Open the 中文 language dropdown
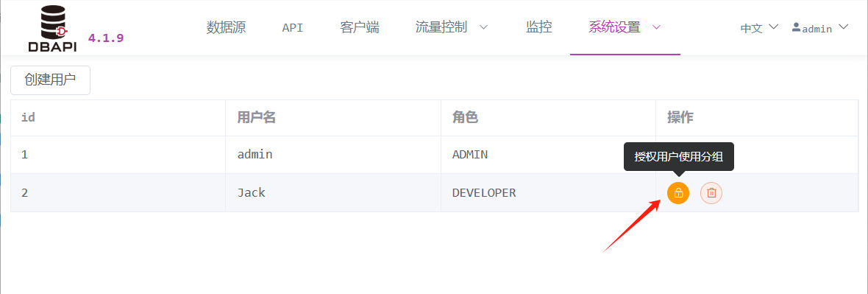 click(x=759, y=28)
